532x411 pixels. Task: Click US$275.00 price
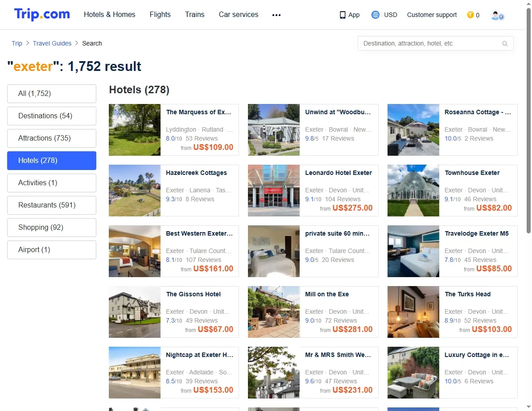(x=352, y=208)
